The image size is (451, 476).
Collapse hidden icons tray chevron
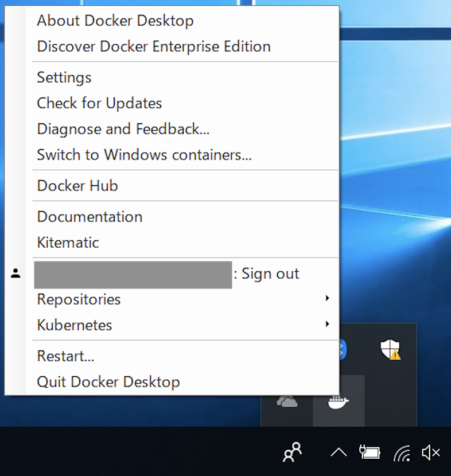[339, 452]
